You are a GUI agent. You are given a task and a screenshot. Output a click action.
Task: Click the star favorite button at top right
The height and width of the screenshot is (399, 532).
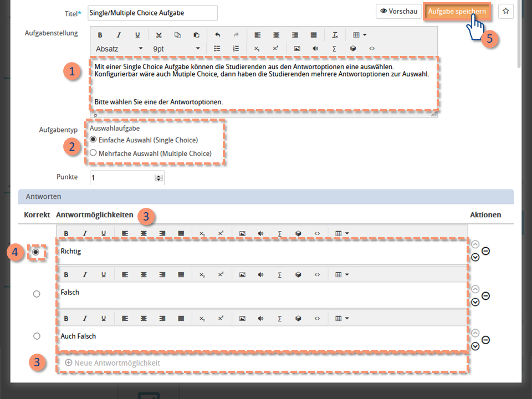[505, 11]
